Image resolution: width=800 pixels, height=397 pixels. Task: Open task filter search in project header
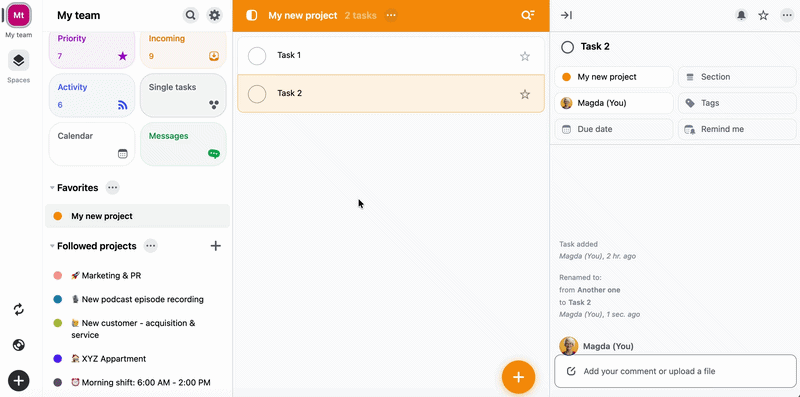pyautogui.click(x=528, y=15)
